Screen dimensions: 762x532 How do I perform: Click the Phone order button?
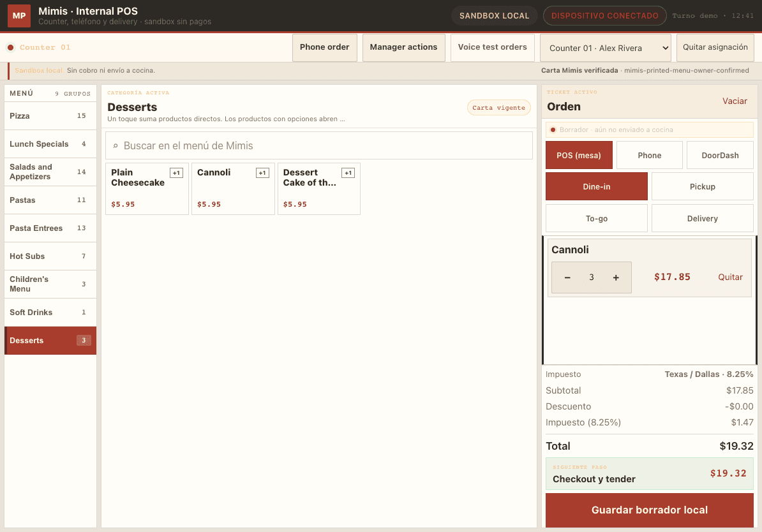tap(325, 48)
